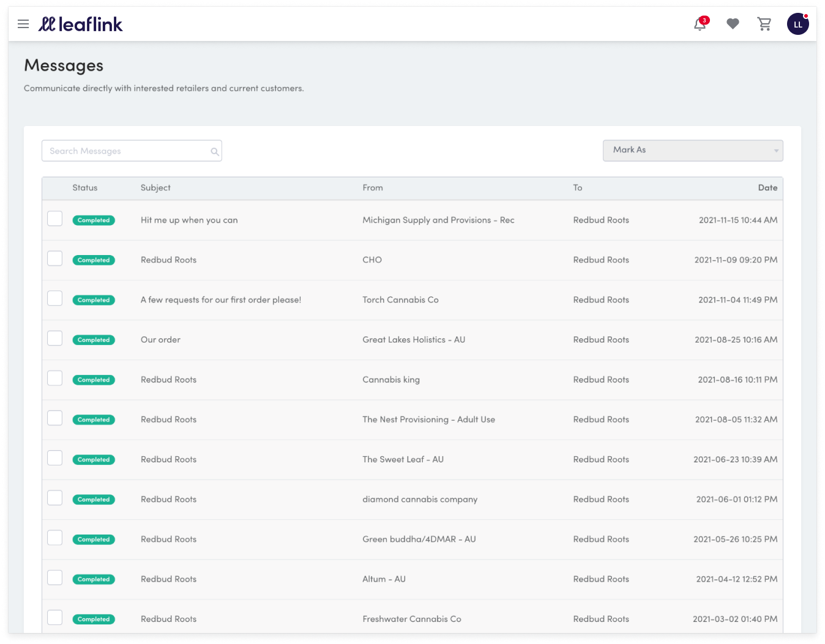Viewport: 825px width, 644px height.
Task: Click sender 'CHO'
Action: (x=372, y=260)
